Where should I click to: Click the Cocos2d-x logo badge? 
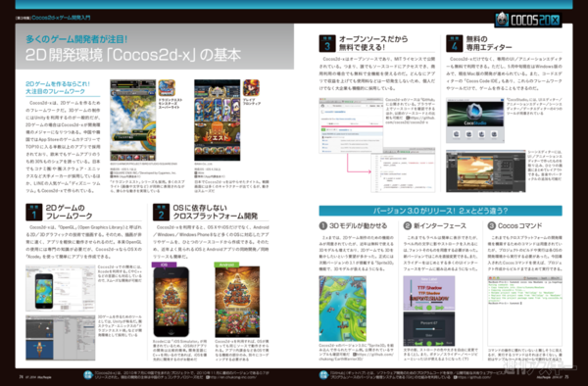click(528, 20)
